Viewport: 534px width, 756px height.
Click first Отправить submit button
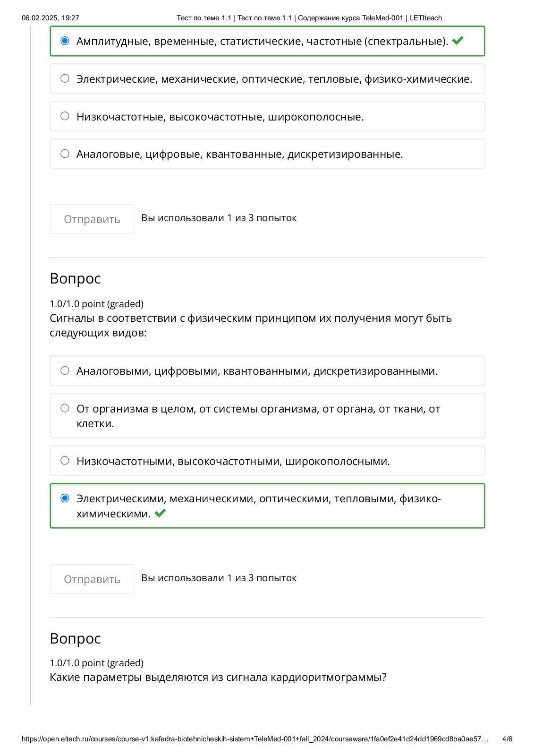click(92, 219)
